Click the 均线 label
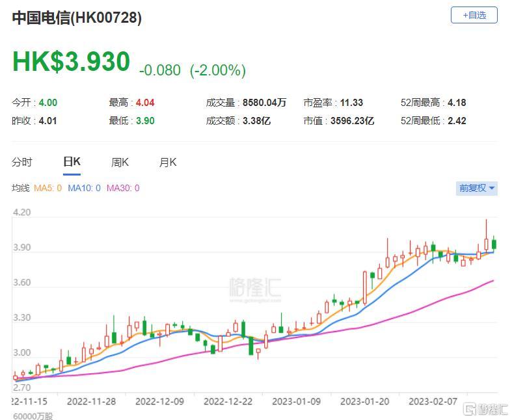 pos(20,188)
